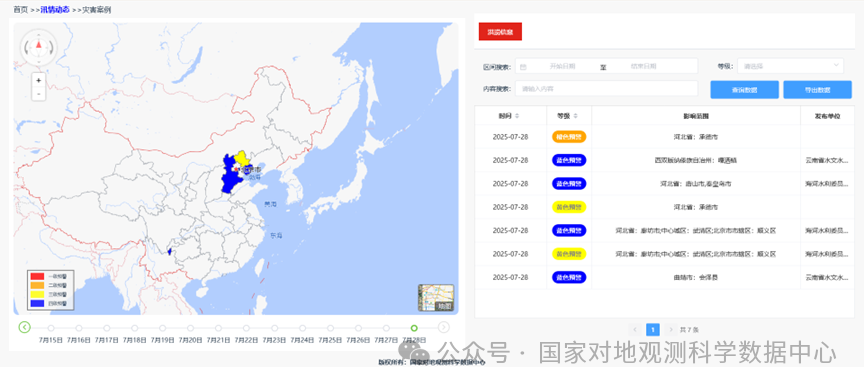Image resolution: width=864 pixels, height=367 pixels.
Task: Click the 开始日期 start date field
Action: 562,66
